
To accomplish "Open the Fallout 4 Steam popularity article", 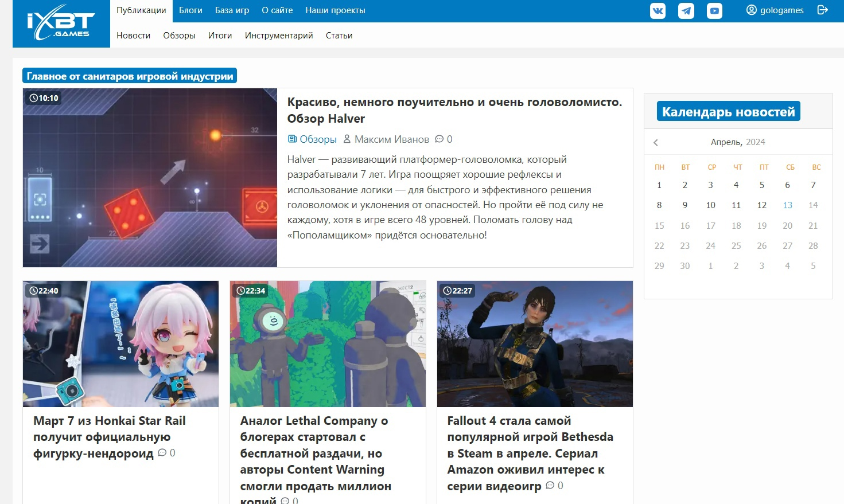I will (x=530, y=453).
